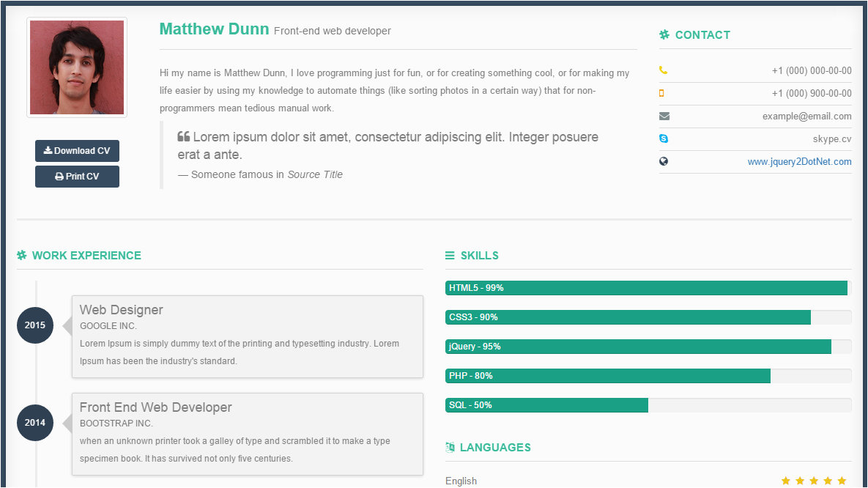This screenshot has height=488, width=868.
Task: Click Matthew Dunn's profile photo
Action: (x=77, y=67)
